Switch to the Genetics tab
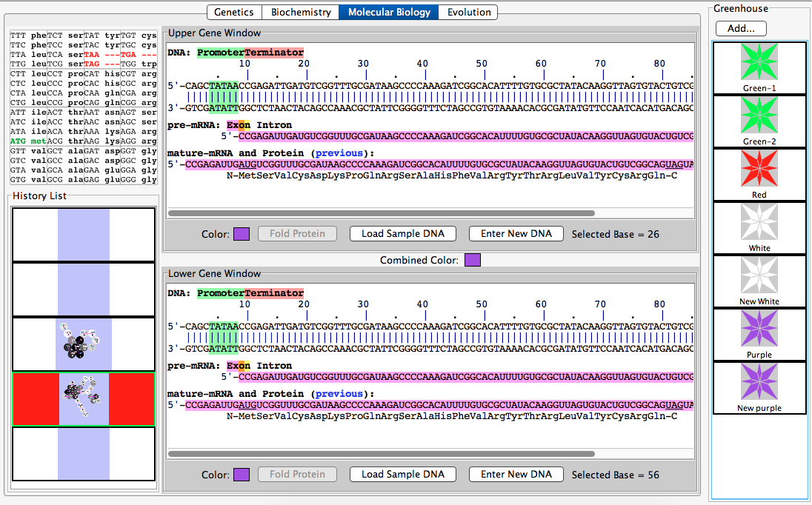 [233, 12]
